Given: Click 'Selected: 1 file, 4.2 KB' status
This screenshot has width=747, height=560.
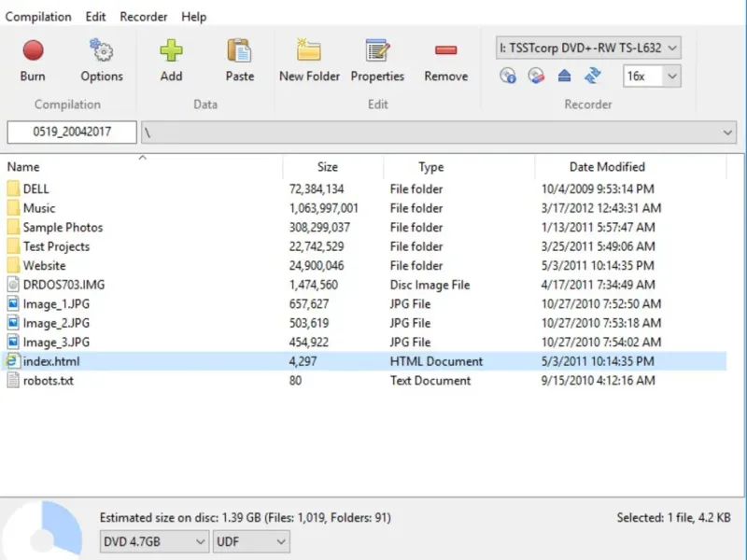Looking at the screenshot, I should pos(673,518).
